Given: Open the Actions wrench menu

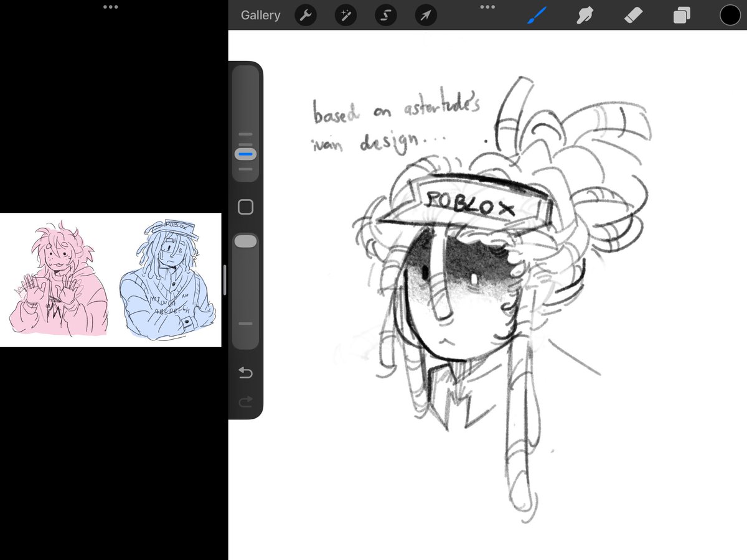Looking at the screenshot, I should click(x=305, y=15).
